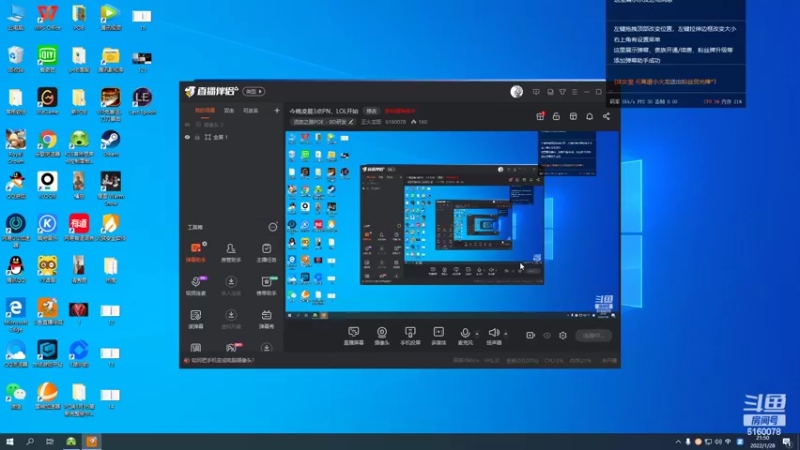Viewport: 800px width, 450px height.
Task: Open the message icon beside the avatar
Action: (536, 92)
